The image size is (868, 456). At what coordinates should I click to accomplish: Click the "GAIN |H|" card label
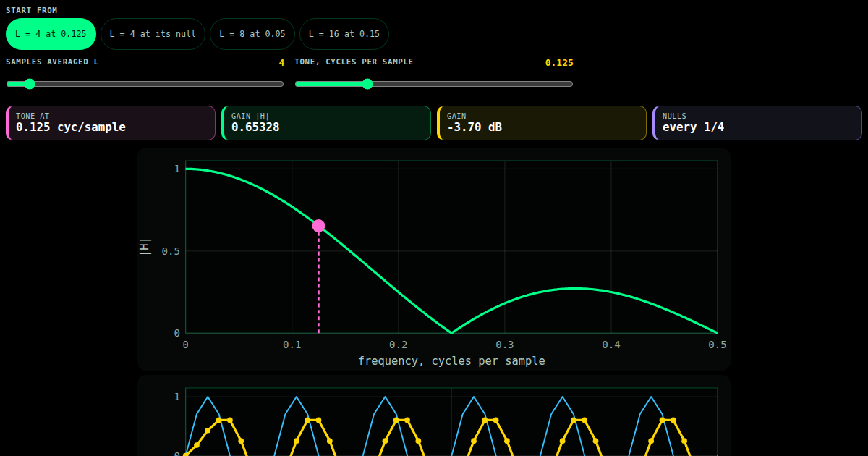click(x=250, y=116)
